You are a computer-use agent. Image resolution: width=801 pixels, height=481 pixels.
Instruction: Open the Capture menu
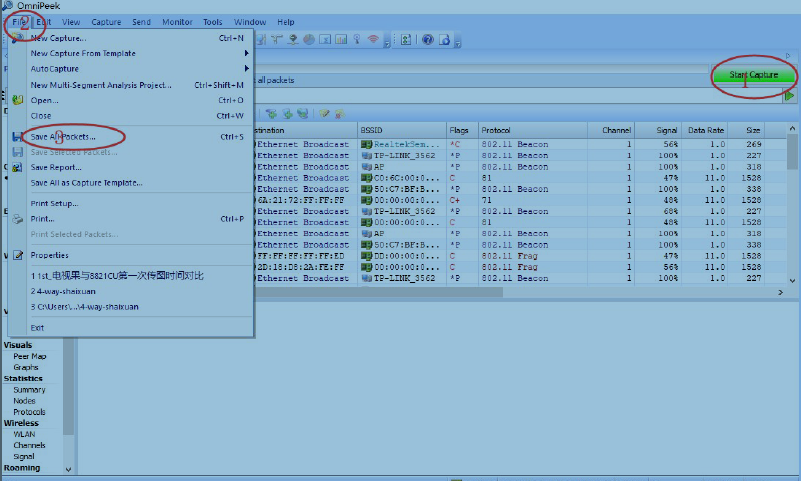point(106,22)
